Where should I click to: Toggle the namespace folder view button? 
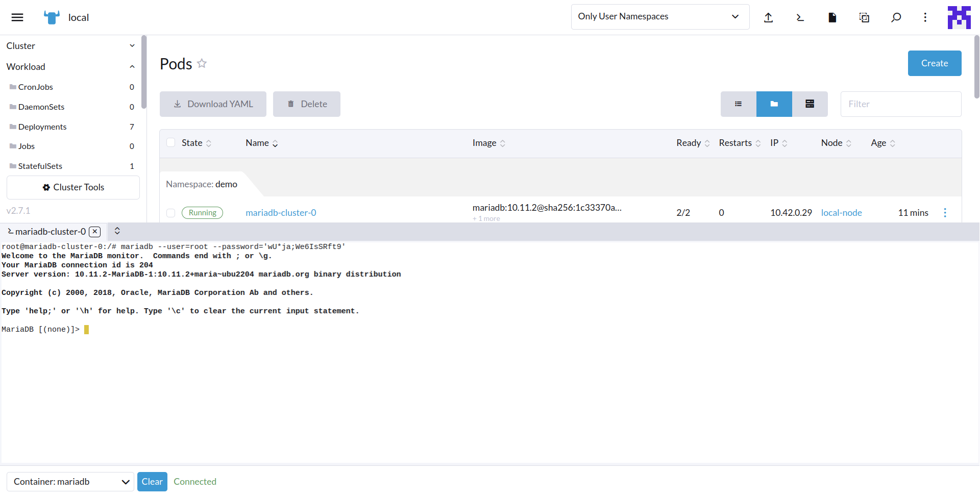pos(774,104)
